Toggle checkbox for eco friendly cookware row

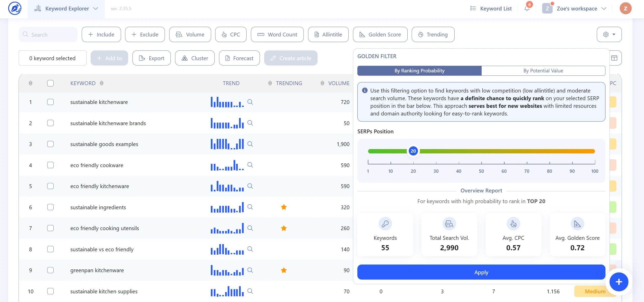click(x=51, y=165)
